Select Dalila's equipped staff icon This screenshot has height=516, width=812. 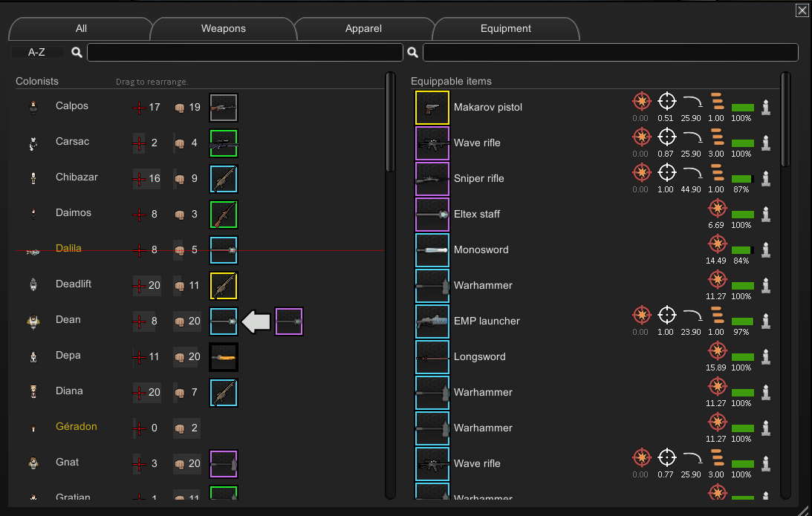[224, 250]
